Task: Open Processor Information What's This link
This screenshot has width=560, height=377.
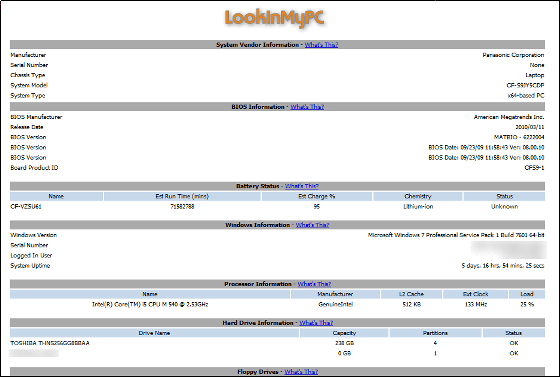Action: pyautogui.click(x=314, y=284)
